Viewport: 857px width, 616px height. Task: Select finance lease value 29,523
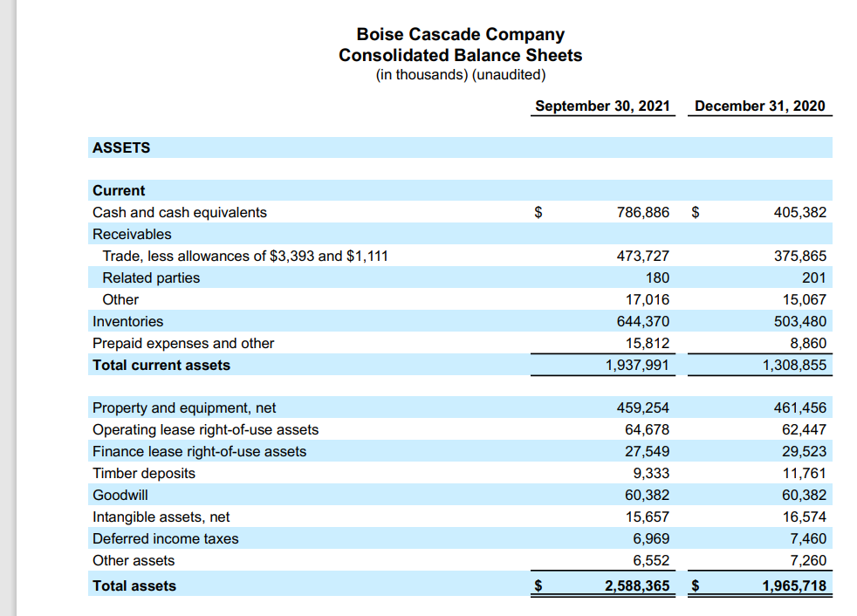pyautogui.click(x=805, y=451)
